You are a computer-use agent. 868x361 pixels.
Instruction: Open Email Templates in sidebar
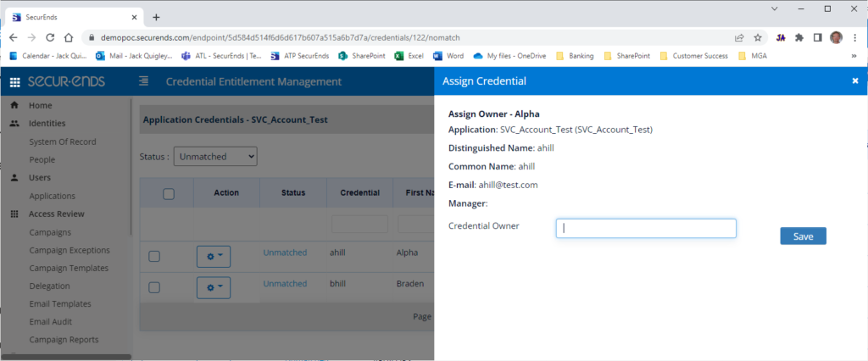pyautogui.click(x=60, y=303)
